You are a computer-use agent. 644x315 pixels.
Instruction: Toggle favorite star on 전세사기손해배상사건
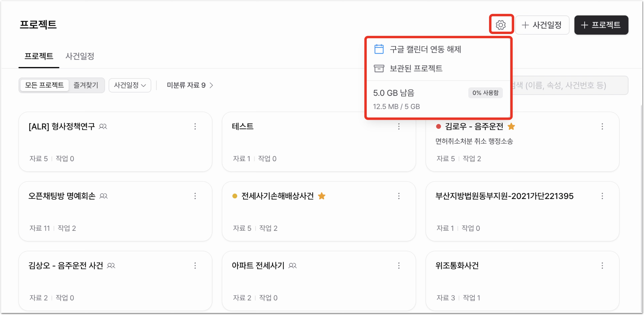click(x=322, y=196)
